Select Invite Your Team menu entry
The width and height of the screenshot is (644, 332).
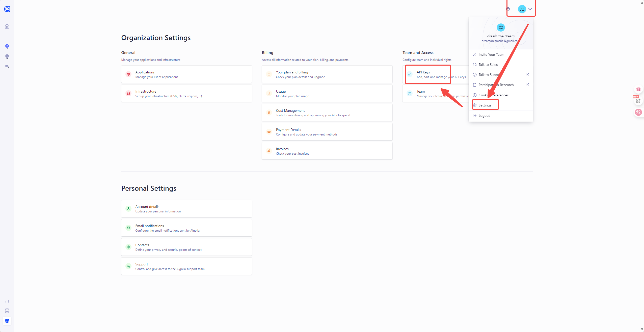(x=491, y=54)
